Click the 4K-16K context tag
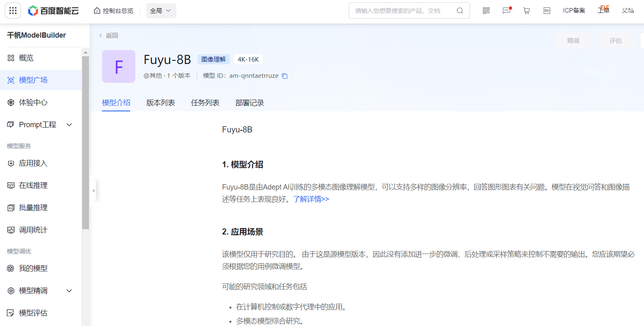Image resolution: width=644 pixels, height=326 pixels. click(248, 60)
